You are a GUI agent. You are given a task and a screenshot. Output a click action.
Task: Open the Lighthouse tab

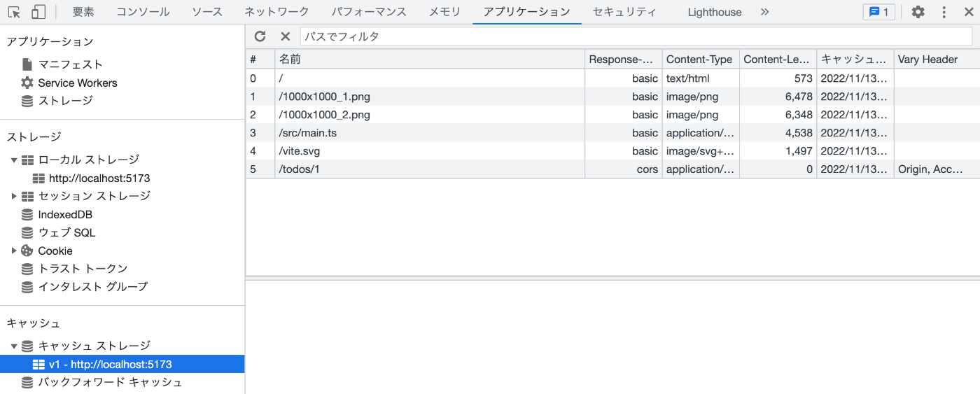(x=715, y=12)
